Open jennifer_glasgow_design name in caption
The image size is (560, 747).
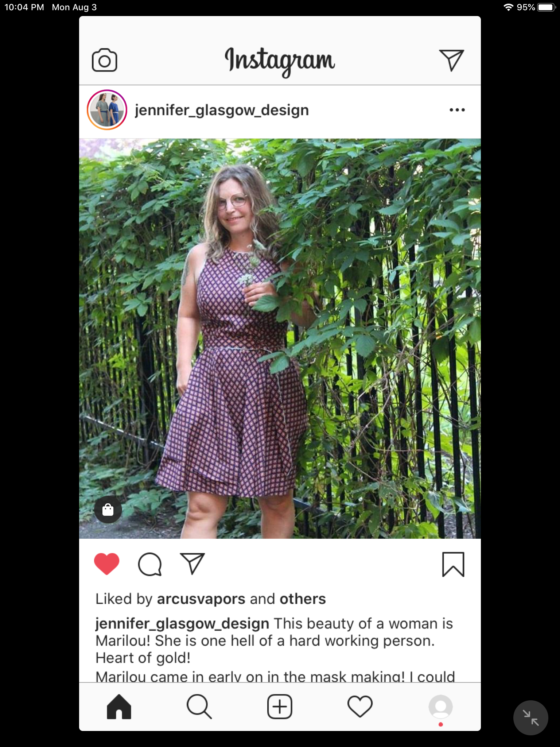182,624
